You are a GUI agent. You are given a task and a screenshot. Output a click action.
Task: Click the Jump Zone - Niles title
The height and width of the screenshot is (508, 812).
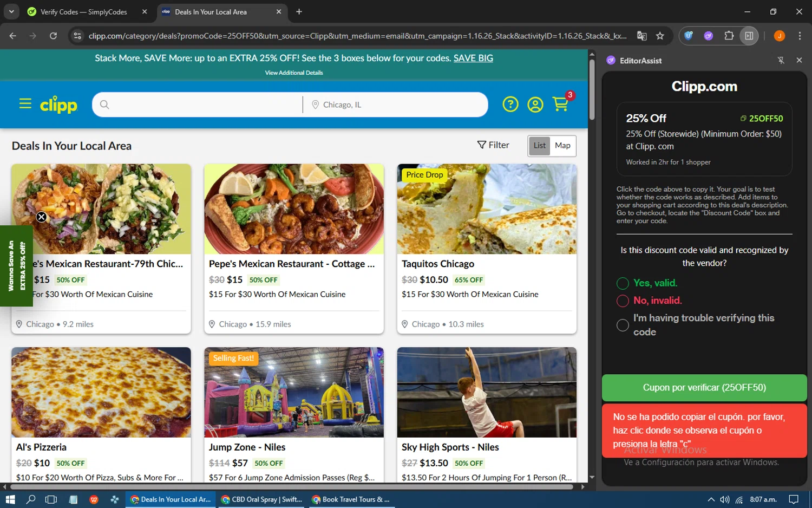[247, 447]
